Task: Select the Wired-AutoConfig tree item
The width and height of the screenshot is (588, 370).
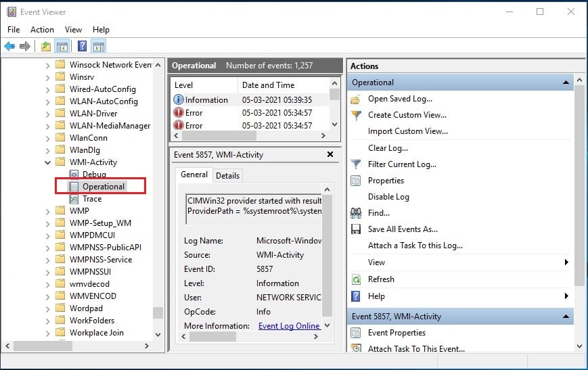Action: pyautogui.click(x=102, y=89)
